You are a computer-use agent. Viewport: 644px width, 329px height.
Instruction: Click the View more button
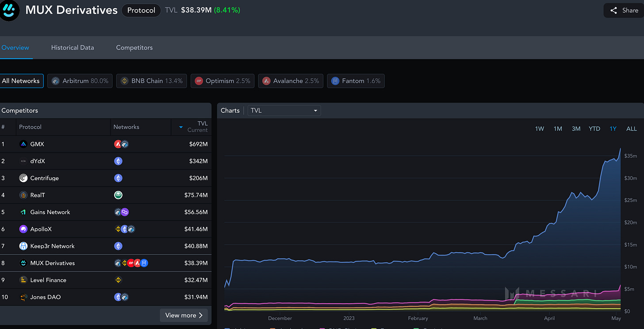[x=184, y=315]
